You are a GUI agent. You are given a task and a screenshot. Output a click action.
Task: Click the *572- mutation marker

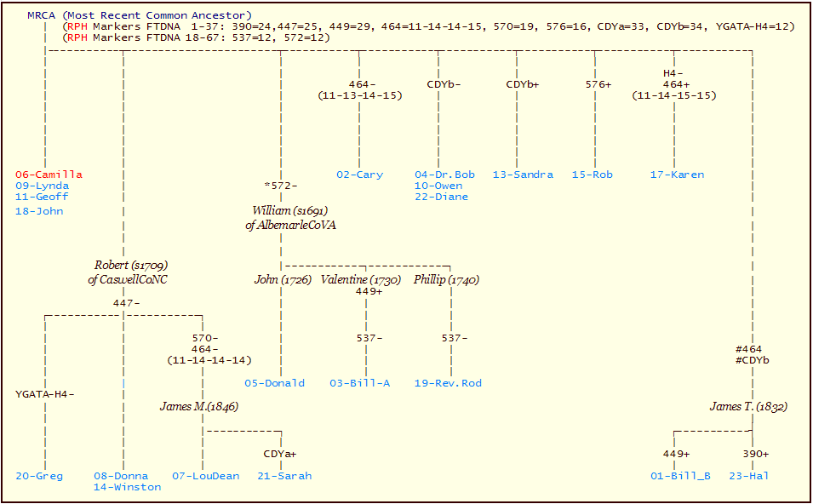click(280, 186)
